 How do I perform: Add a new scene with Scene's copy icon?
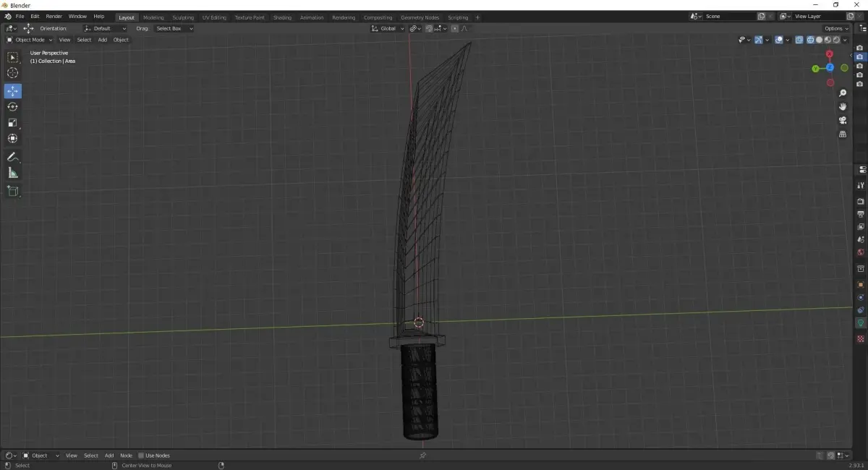(x=761, y=16)
